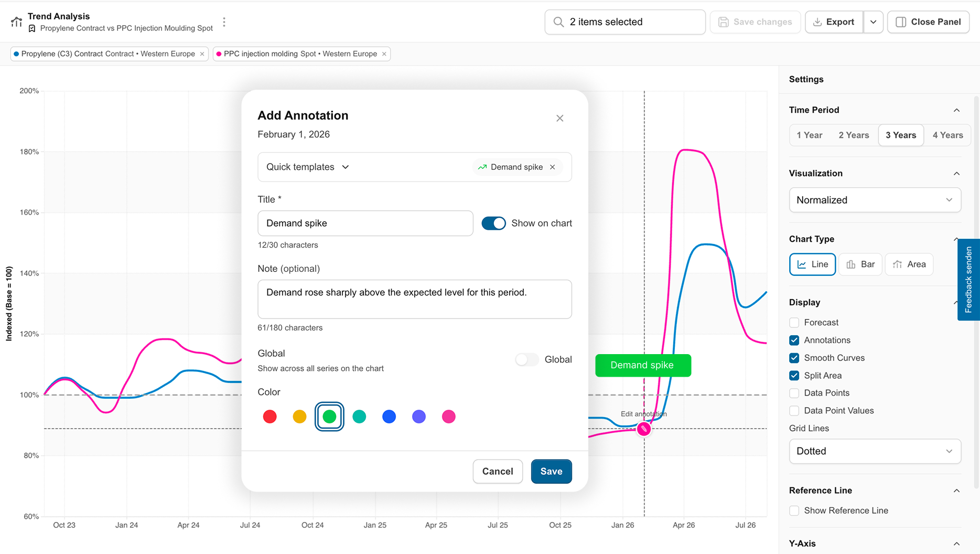Open the three-dot options menu
The height and width of the screenshot is (554, 980).
tap(224, 22)
